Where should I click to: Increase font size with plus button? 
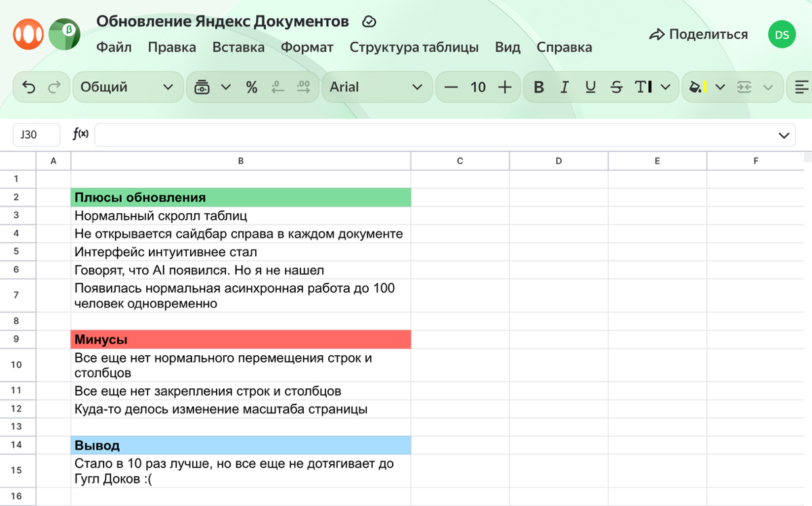tap(504, 87)
